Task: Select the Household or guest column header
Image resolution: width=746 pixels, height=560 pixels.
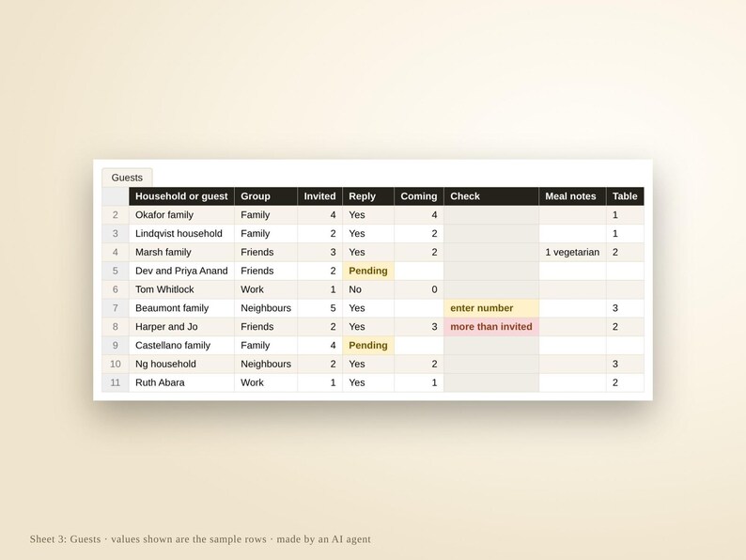Action: (x=181, y=196)
